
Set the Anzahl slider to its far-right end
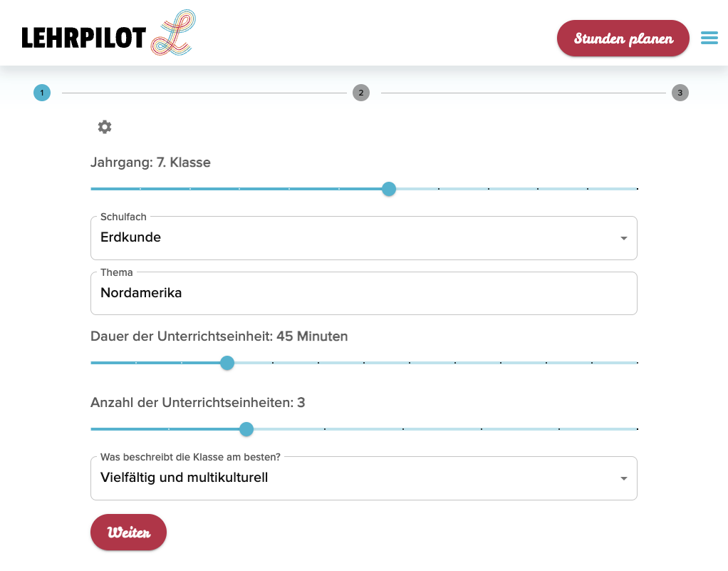(x=637, y=429)
